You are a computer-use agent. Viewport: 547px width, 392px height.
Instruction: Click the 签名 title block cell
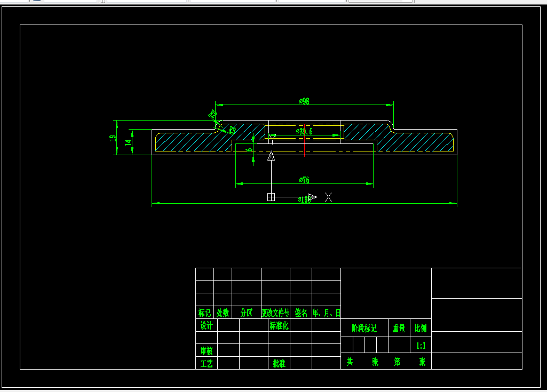(301, 313)
